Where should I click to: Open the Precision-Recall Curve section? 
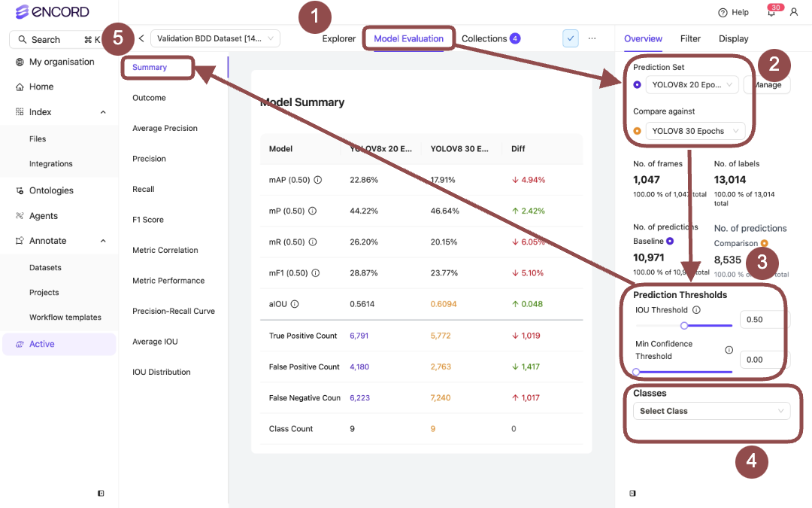coord(174,312)
